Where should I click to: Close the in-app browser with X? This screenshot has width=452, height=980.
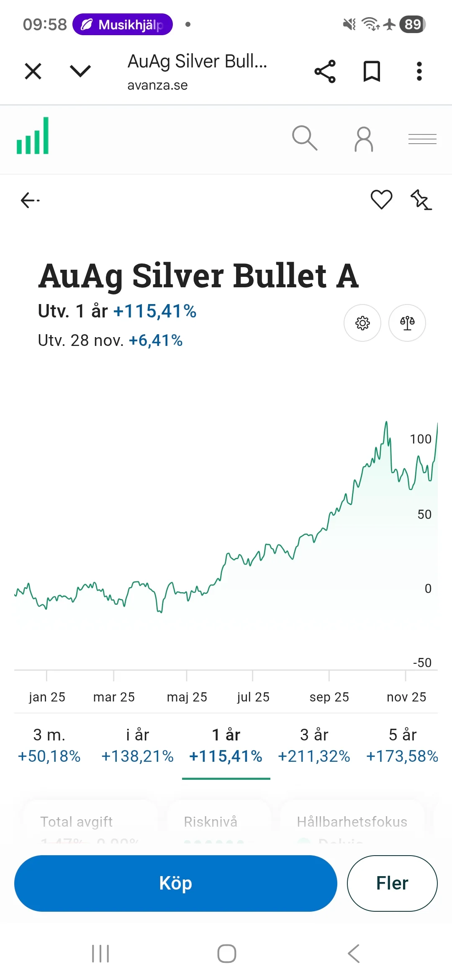pos(33,71)
